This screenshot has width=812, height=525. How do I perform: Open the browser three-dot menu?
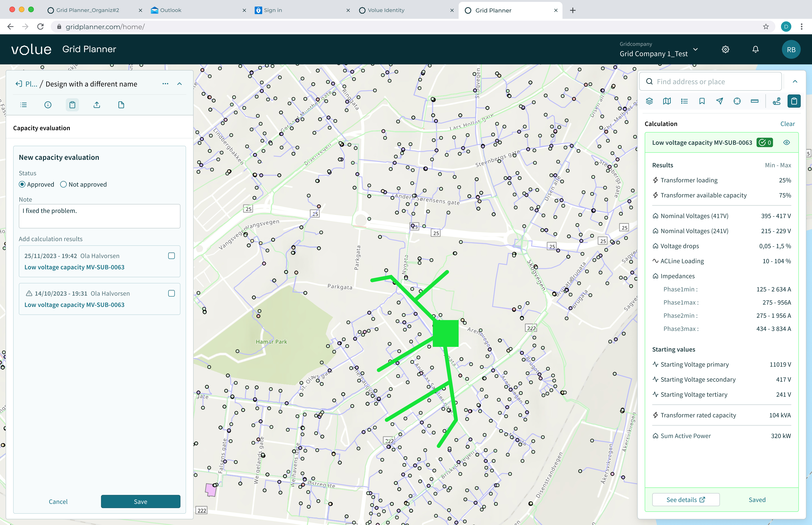click(801, 27)
